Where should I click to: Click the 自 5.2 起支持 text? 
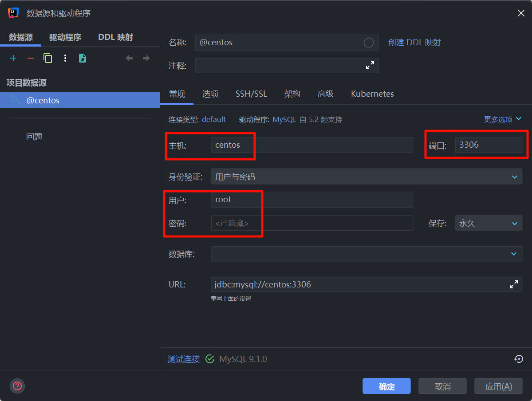[321, 119]
